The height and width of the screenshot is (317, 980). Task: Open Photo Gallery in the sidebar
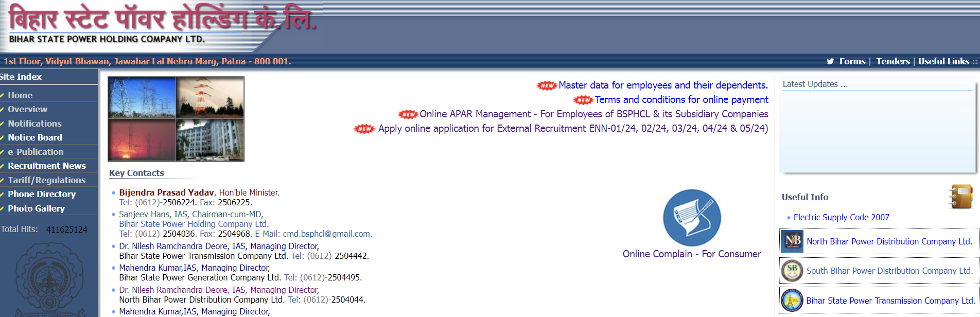(36, 208)
